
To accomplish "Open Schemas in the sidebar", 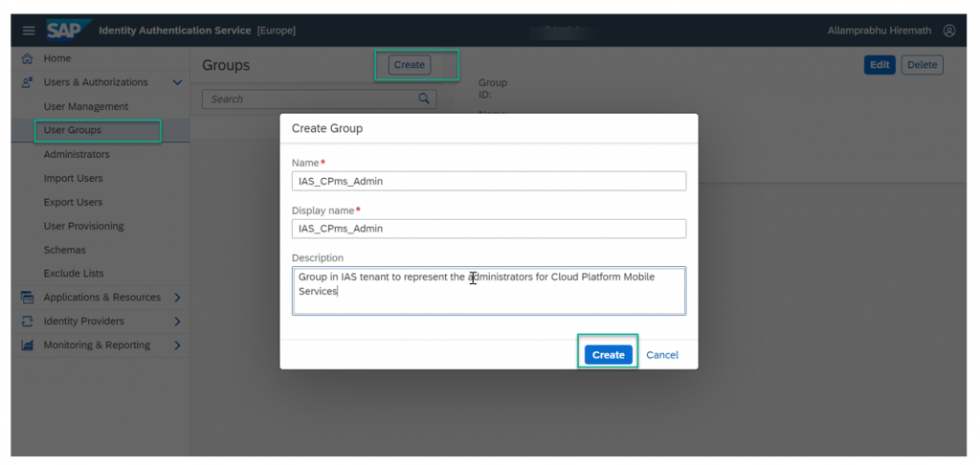I will click(x=65, y=250).
